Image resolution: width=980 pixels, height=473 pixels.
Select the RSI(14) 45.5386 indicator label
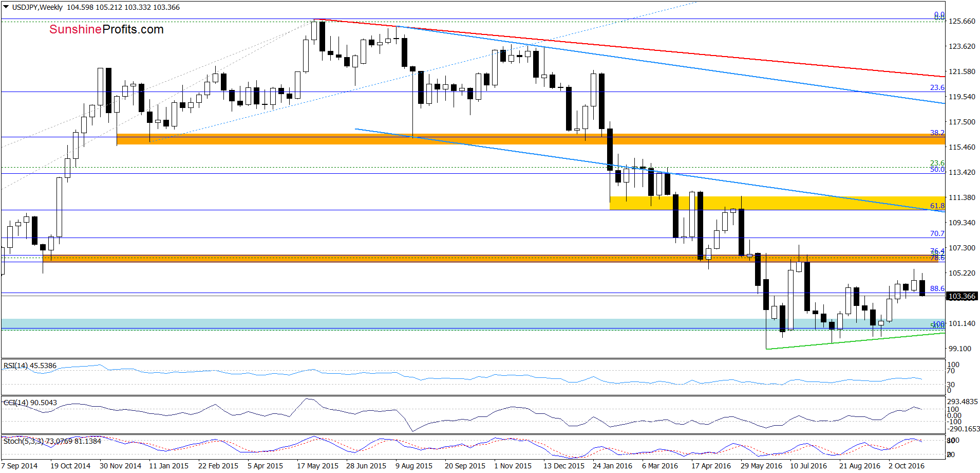(30, 366)
